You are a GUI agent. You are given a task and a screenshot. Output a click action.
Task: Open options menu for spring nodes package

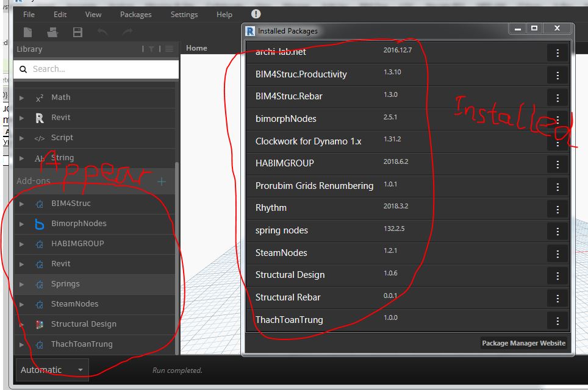558,231
